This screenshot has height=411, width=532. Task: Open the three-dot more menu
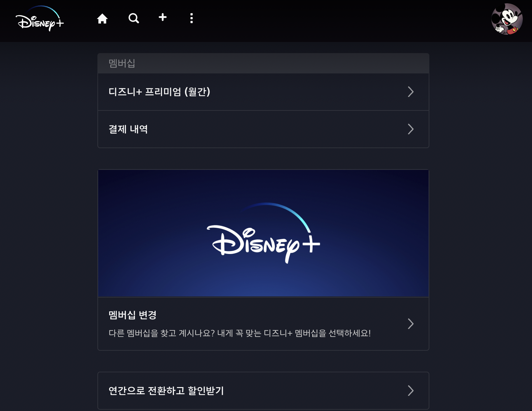tap(192, 18)
